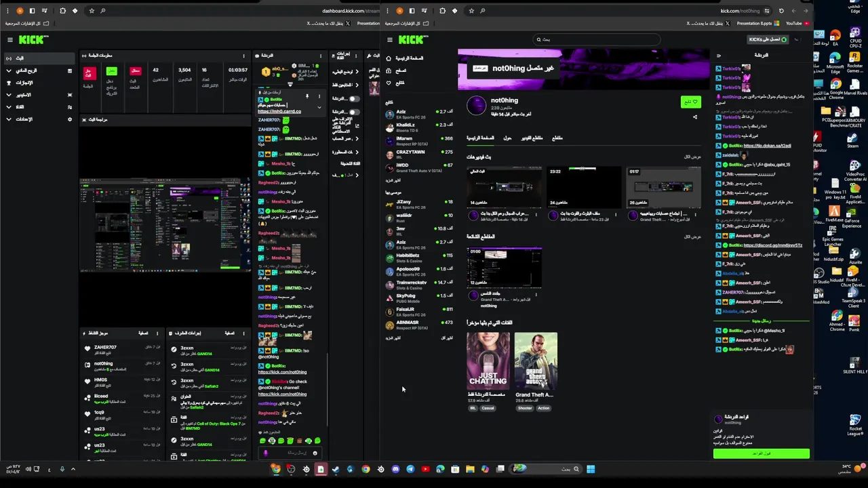Open tip.dokan.sa link in channel chat

pos(767,146)
